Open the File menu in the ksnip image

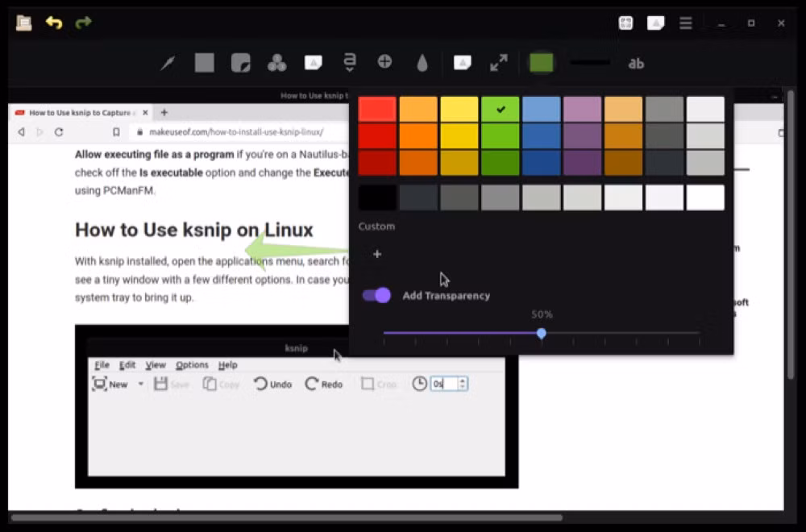[x=102, y=365]
